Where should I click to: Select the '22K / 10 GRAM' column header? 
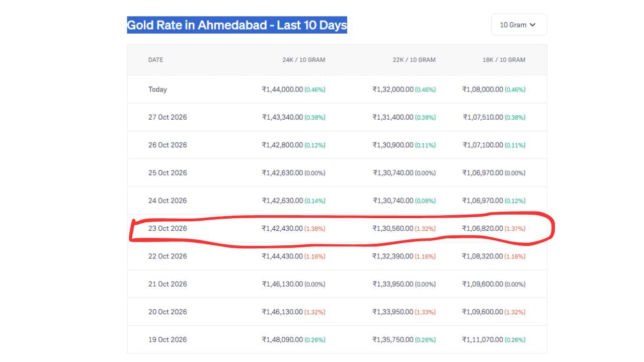(414, 60)
